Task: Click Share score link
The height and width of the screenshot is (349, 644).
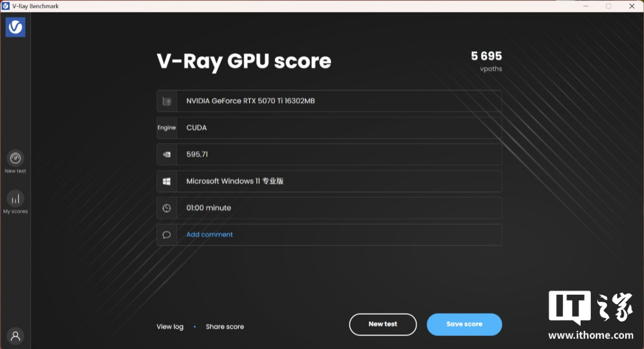Action: click(x=225, y=326)
